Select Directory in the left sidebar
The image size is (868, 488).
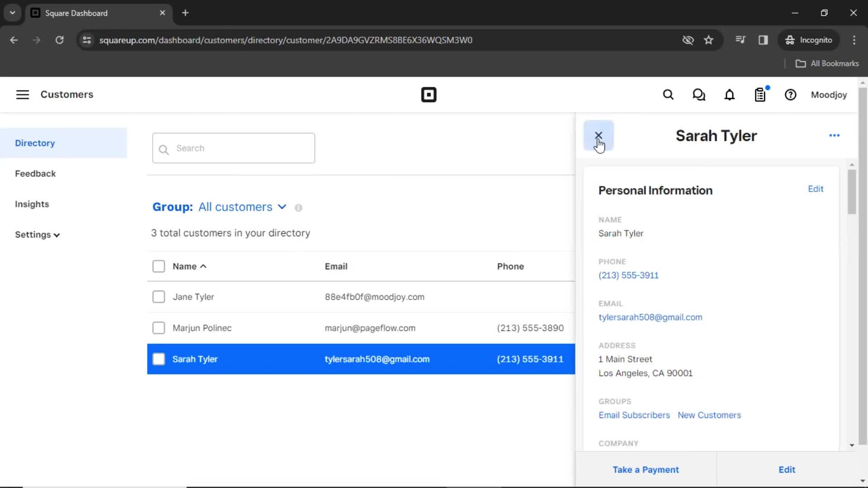point(34,143)
